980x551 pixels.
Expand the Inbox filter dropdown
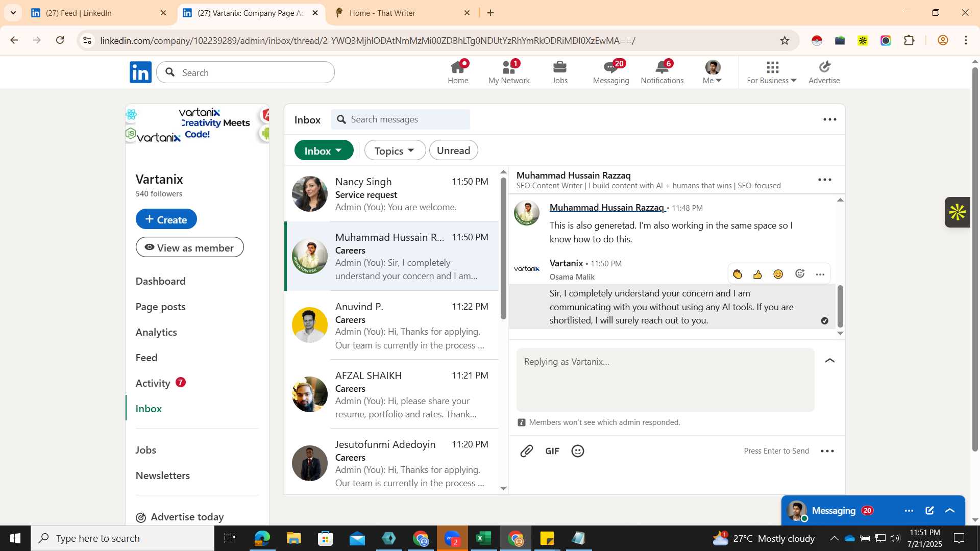(x=324, y=151)
